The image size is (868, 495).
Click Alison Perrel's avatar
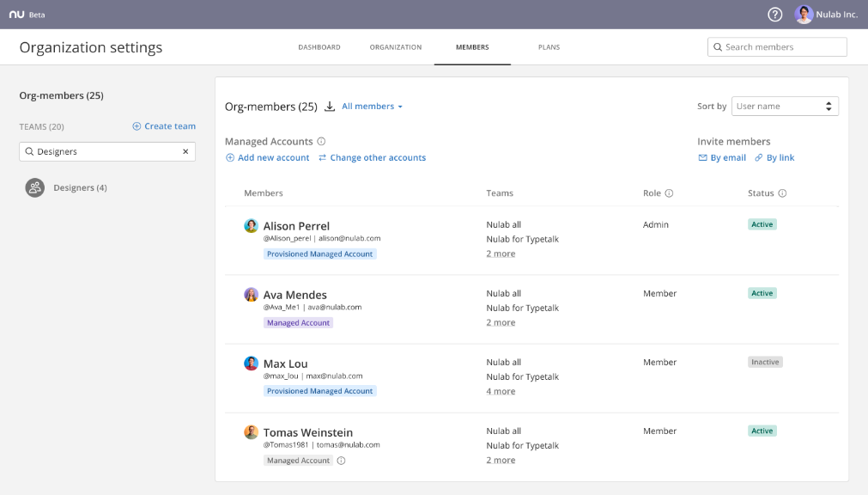coord(251,226)
